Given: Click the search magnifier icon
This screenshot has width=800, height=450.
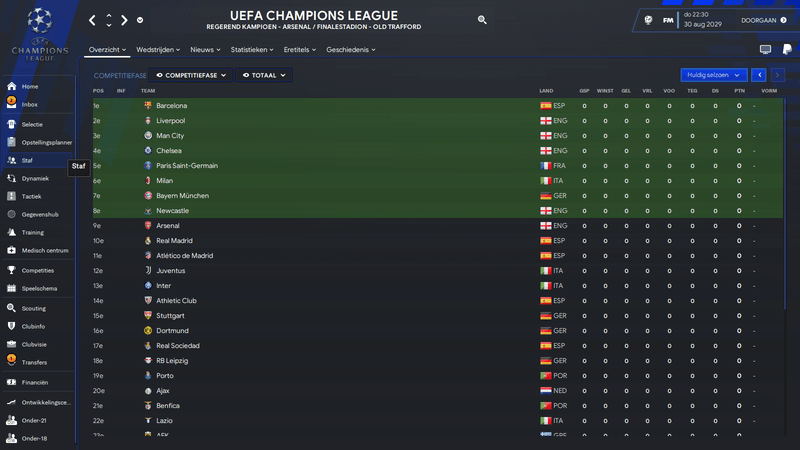Looking at the screenshot, I should 483,19.
